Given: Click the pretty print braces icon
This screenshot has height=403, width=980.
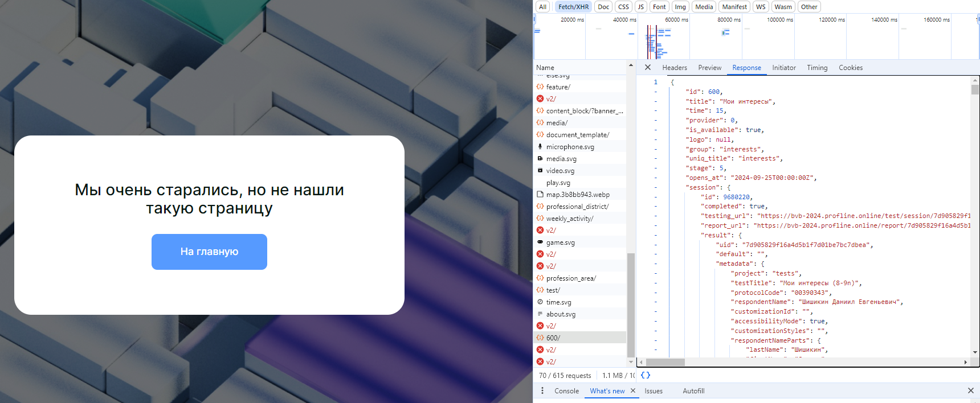Looking at the screenshot, I should [645, 375].
